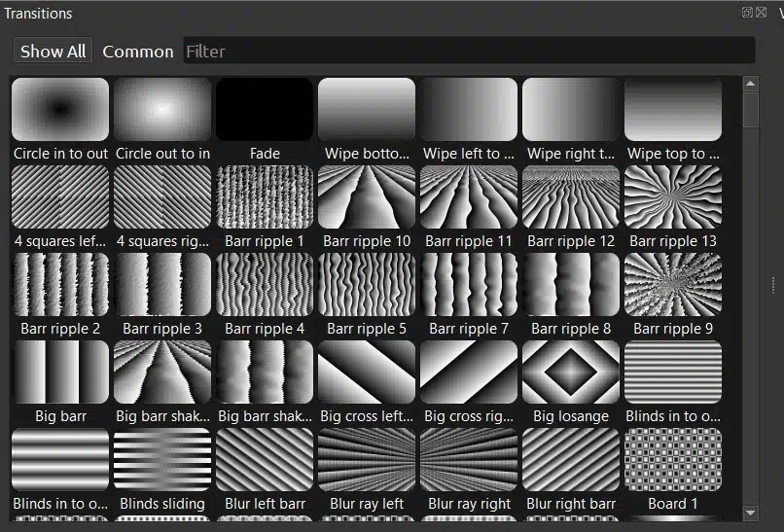Select the Blinds sliding transition

162,460
